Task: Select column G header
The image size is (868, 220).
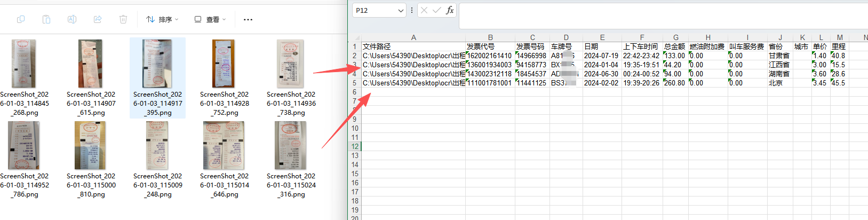Action: click(675, 37)
